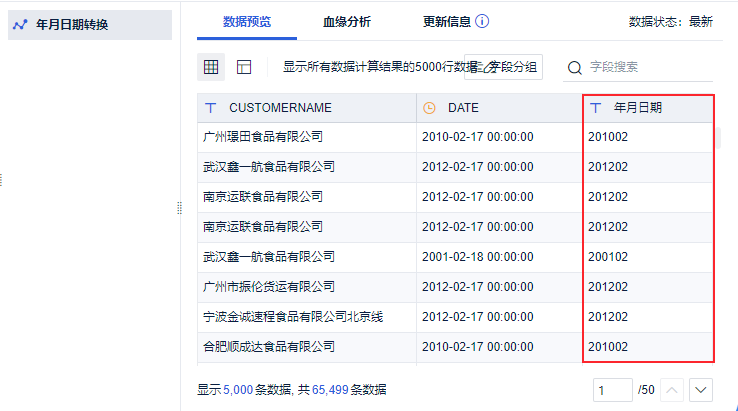Open the 更新信息 tab
Viewport: 738px width, 411px height.
click(447, 22)
